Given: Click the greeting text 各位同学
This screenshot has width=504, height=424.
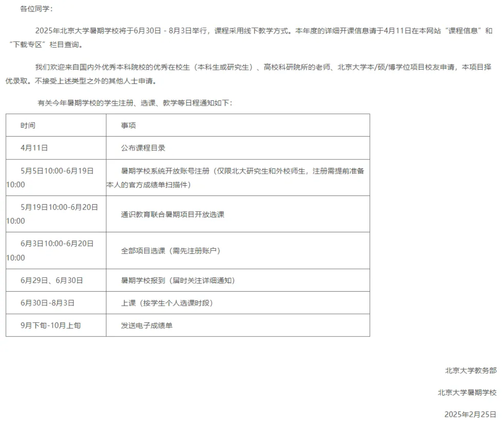Looking at the screenshot, I should pos(36,9).
